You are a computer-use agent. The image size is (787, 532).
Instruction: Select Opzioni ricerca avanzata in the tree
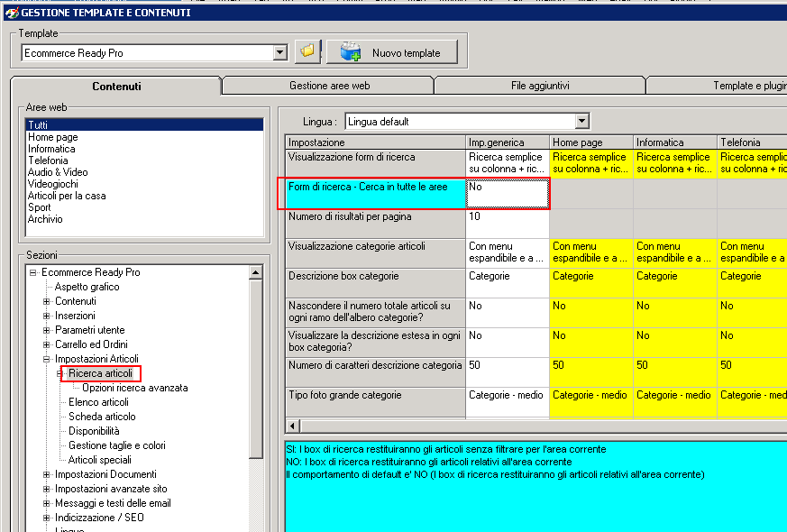[x=134, y=388]
